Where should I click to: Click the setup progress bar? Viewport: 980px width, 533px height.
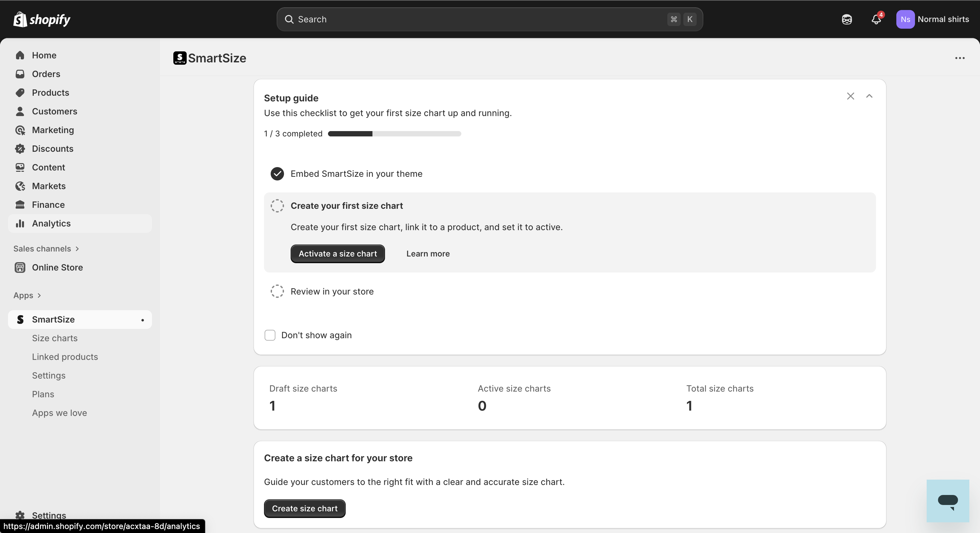(x=394, y=134)
